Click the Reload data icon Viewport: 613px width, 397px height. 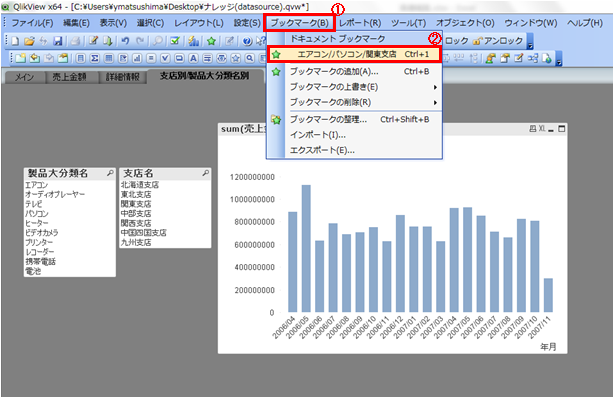(x=108, y=41)
